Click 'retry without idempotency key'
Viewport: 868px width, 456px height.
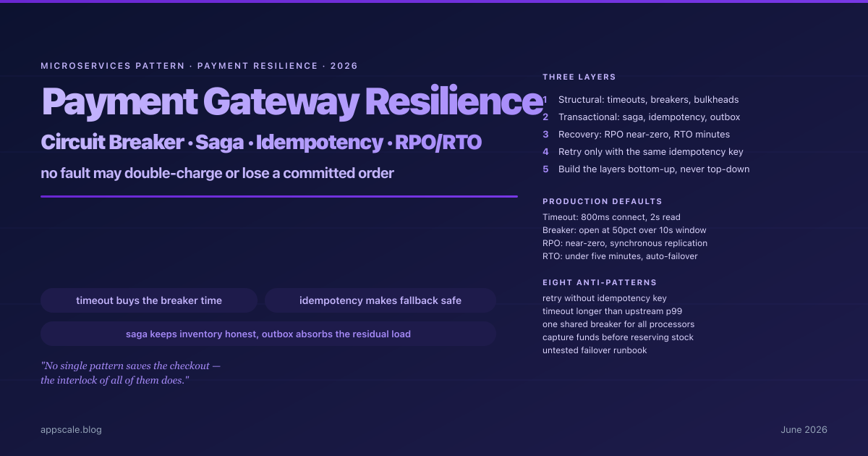pos(605,298)
